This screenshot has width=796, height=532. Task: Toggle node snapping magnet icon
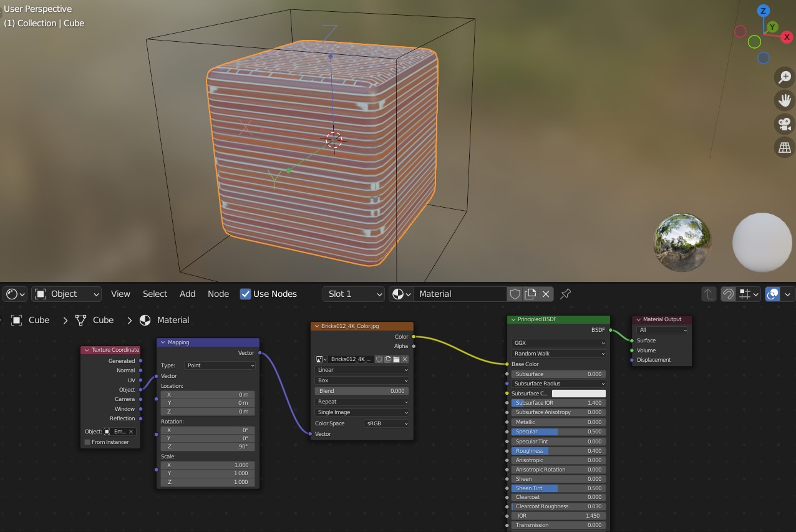point(728,294)
